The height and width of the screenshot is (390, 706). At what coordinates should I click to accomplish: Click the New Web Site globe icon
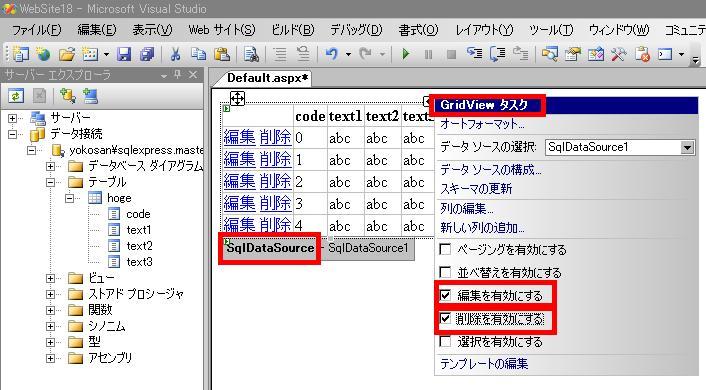click(43, 54)
